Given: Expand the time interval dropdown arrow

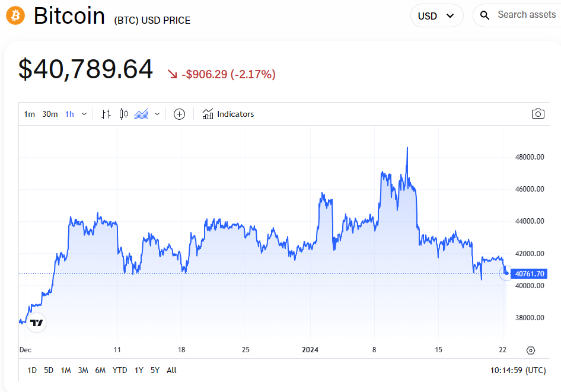Looking at the screenshot, I should point(84,114).
